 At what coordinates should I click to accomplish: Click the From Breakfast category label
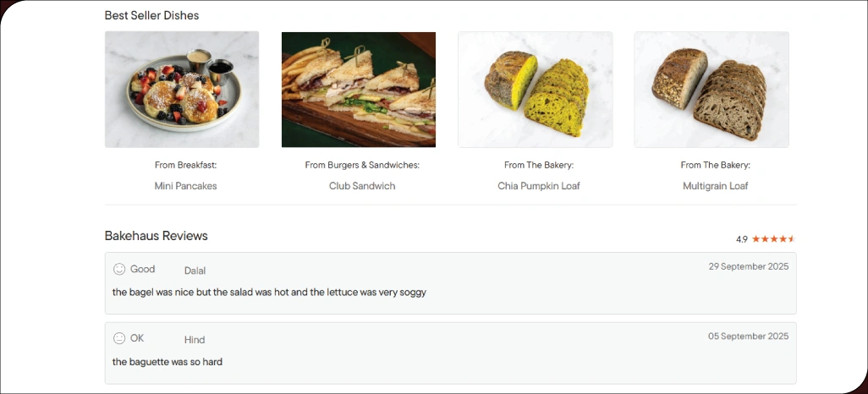[185, 165]
